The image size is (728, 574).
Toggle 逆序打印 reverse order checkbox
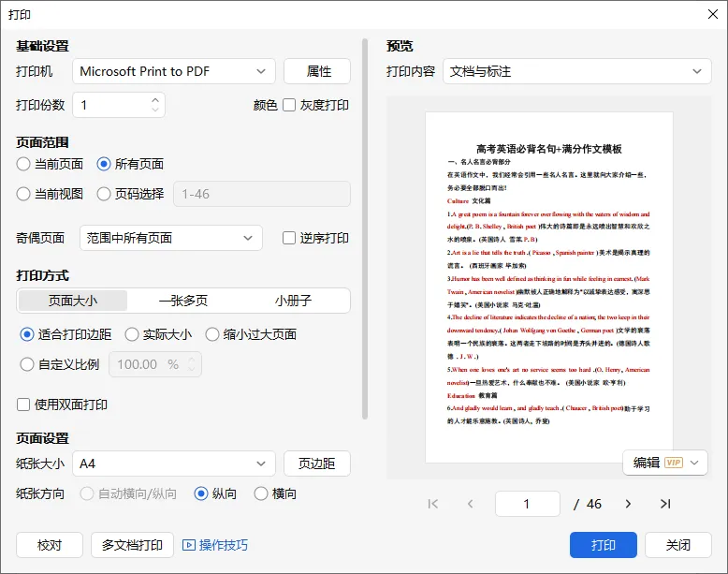289,238
